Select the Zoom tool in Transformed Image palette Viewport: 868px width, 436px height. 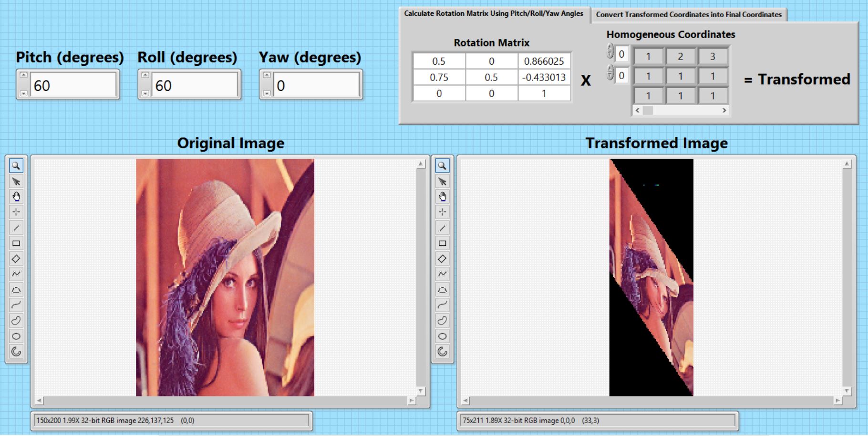click(443, 166)
